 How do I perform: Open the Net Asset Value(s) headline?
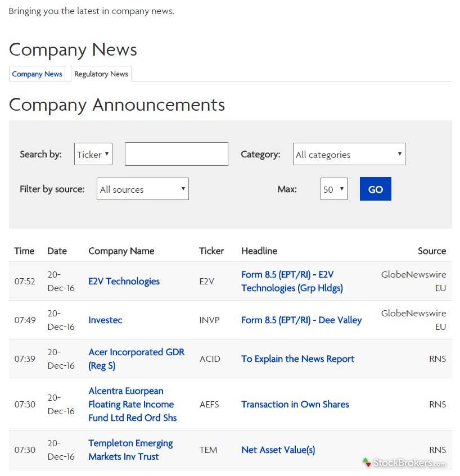pyautogui.click(x=278, y=450)
